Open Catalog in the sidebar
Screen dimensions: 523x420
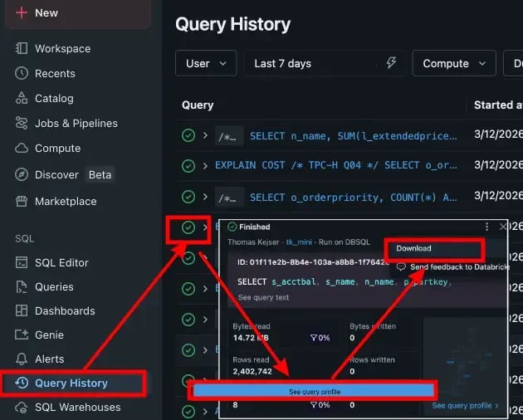point(54,99)
